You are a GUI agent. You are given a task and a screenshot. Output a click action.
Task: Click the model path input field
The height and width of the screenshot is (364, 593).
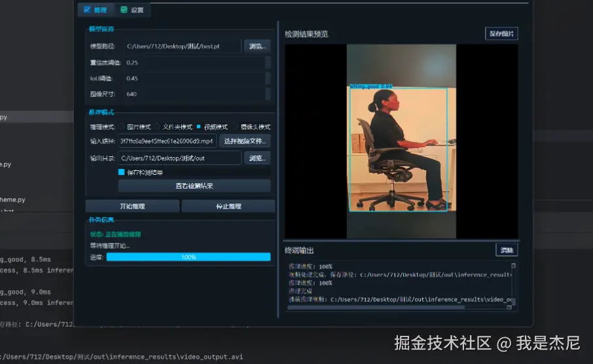[x=183, y=46]
